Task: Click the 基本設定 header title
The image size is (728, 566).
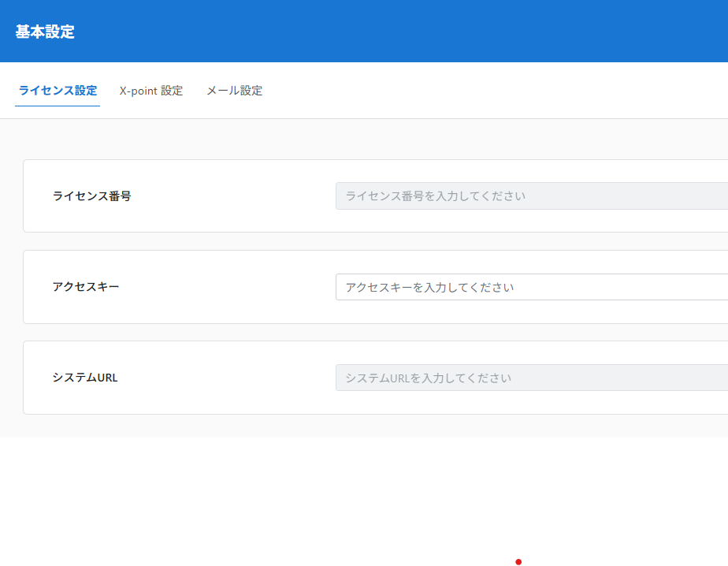Action: point(45,32)
